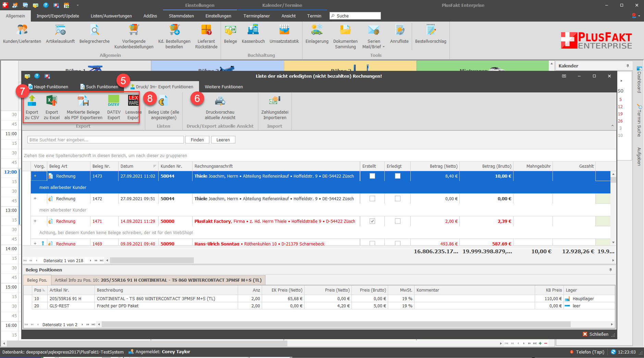Expand row of Rechnung 1469
The width and height of the screenshot is (644, 358).
[x=35, y=243]
